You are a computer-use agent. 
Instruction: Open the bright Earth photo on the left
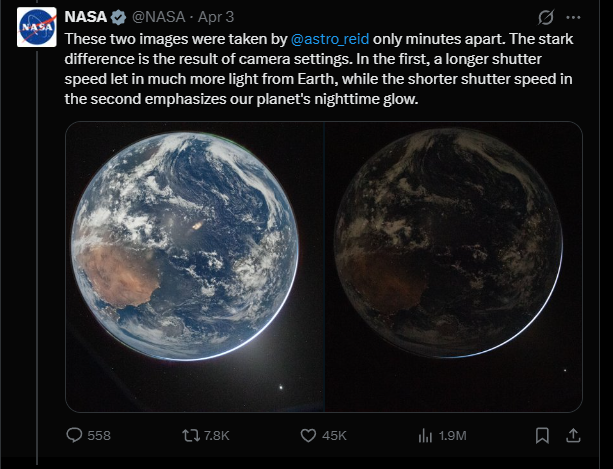194,266
